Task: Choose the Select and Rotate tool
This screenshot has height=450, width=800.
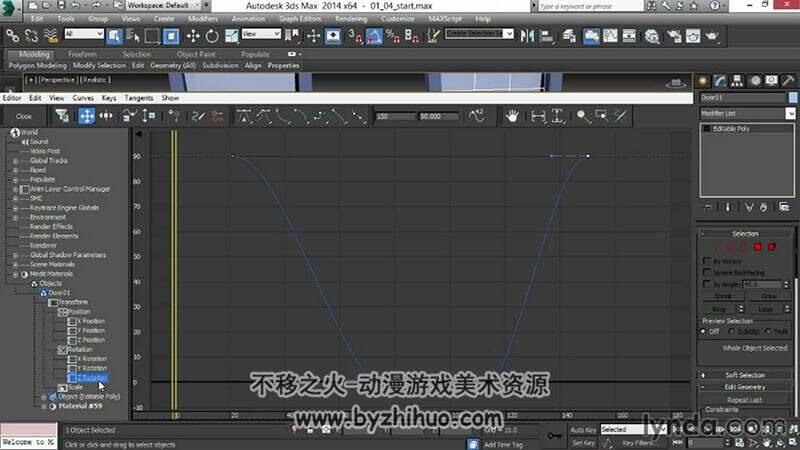Action: [x=212, y=35]
